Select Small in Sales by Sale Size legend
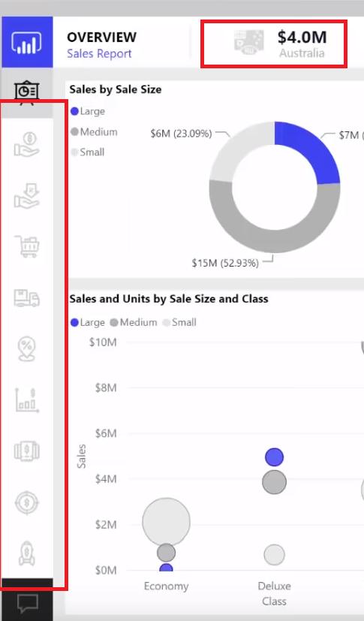 (88, 152)
